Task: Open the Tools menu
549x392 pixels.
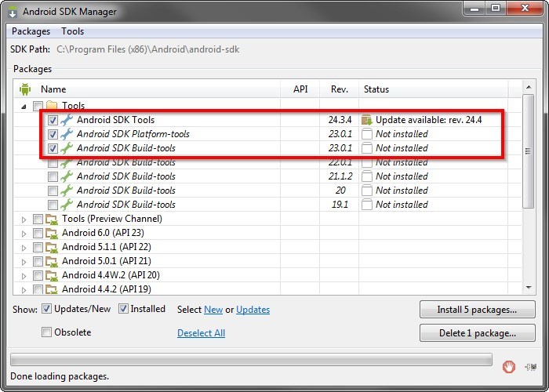Action: (x=72, y=31)
